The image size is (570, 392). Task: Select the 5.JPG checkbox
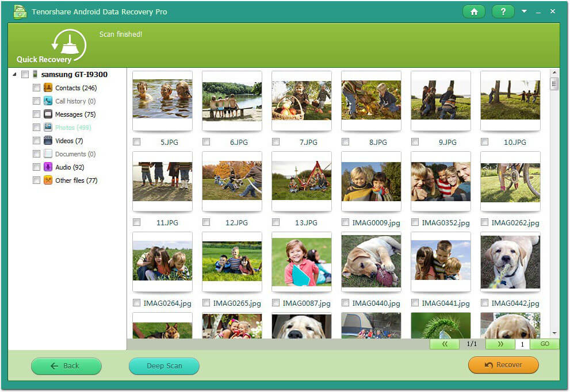tap(137, 142)
